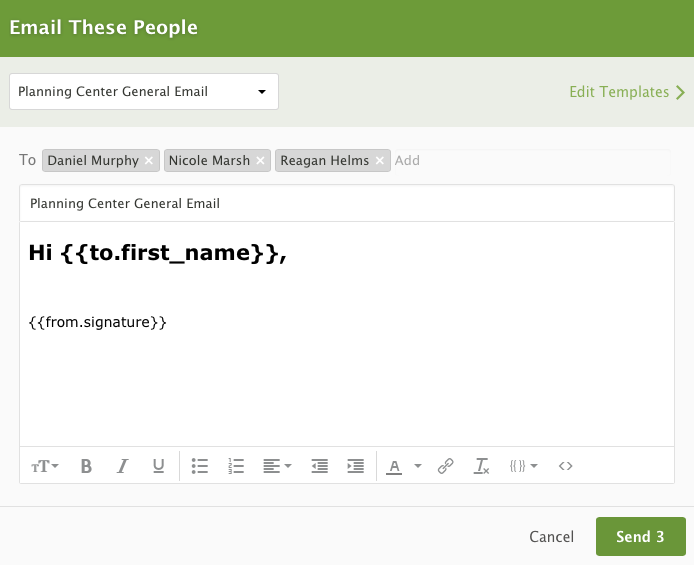Remove Reagan Helms from recipients

pyautogui.click(x=380, y=161)
